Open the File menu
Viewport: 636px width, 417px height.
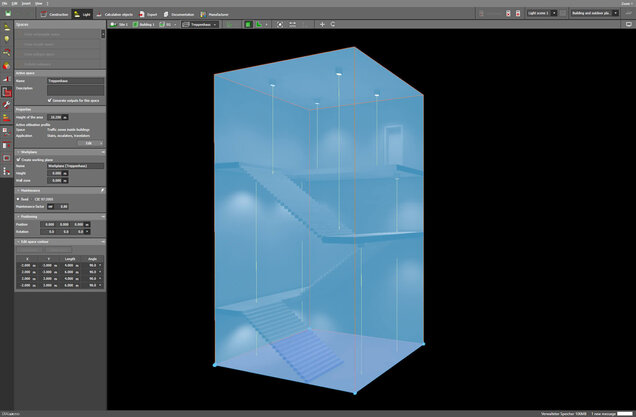point(5,4)
